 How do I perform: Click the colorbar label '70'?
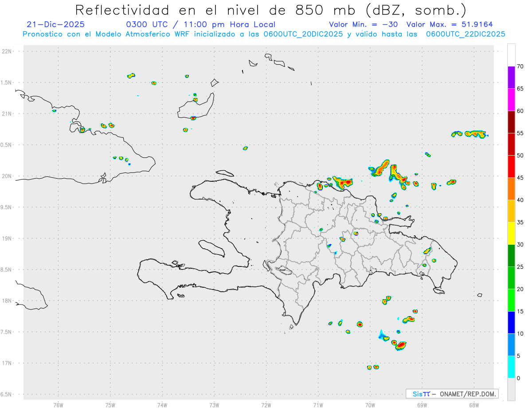[520, 67]
